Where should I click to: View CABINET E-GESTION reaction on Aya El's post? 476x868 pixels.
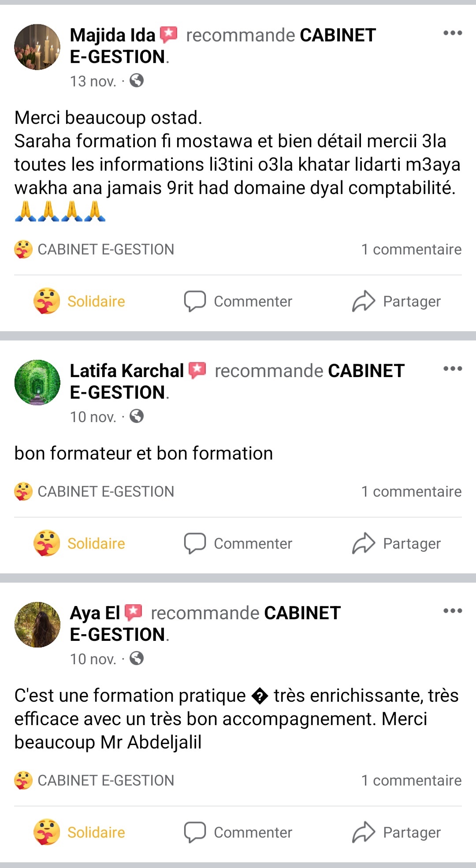click(x=94, y=780)
